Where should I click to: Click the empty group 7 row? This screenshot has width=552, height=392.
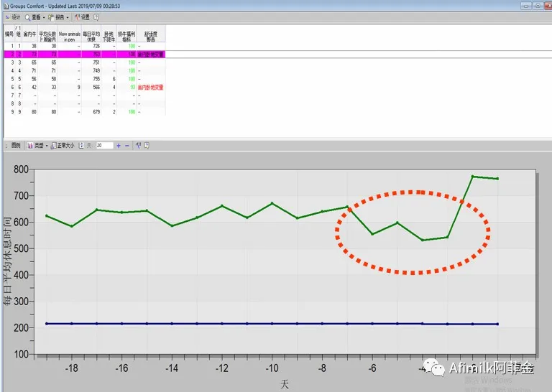pyautogui.click(x=85, y=95)
